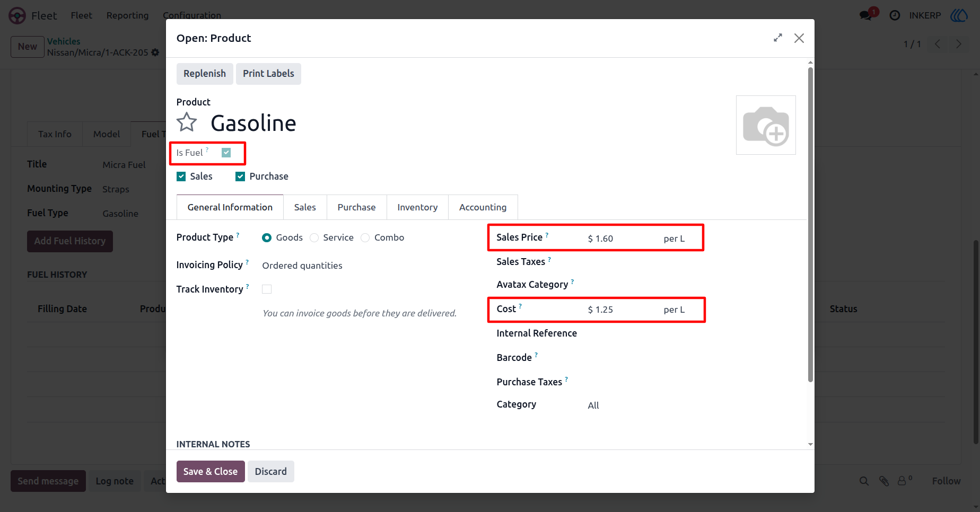Image resolution: width=980 pixels, height=512 pixels.
Task: Uncheck the Sales checkbox
Action: [181, 176]
